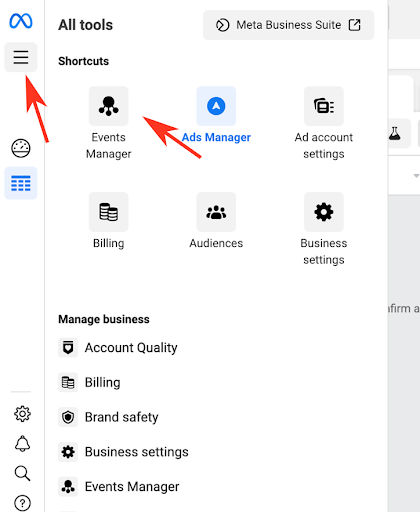Open sidebar settings gear icon
The width and height of the screenshot is (420, 512).
click(x=22, y=414)
